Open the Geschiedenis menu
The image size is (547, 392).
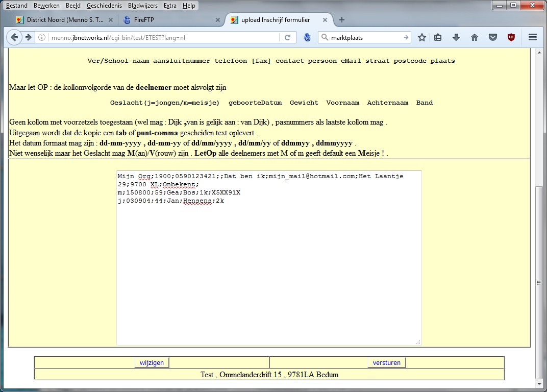pyautogui.click(x=104, y=6)
